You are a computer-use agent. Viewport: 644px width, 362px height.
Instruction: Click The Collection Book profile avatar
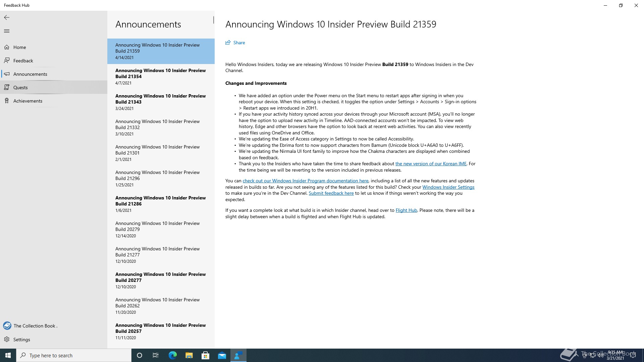[7, 325]
